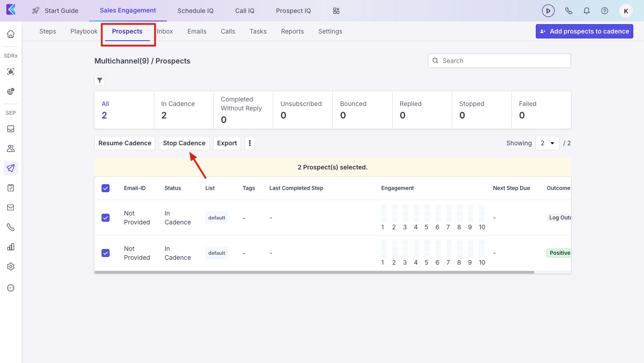The height and width of the screenshot is (363, 644).
Task: Click the Log Outcome button
Action: [x=559, y=218]
